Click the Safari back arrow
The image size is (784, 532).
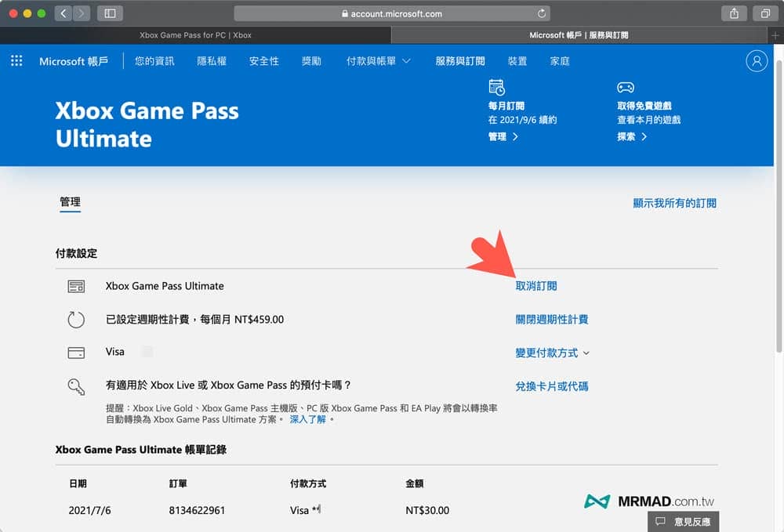(x=63, y=13)
